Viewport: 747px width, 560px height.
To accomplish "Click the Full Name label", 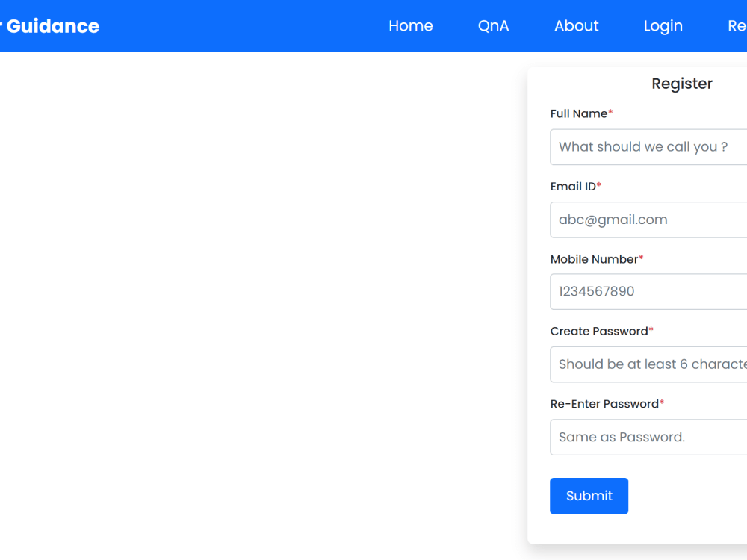I will pyautogui.click(x=581, y=113).
